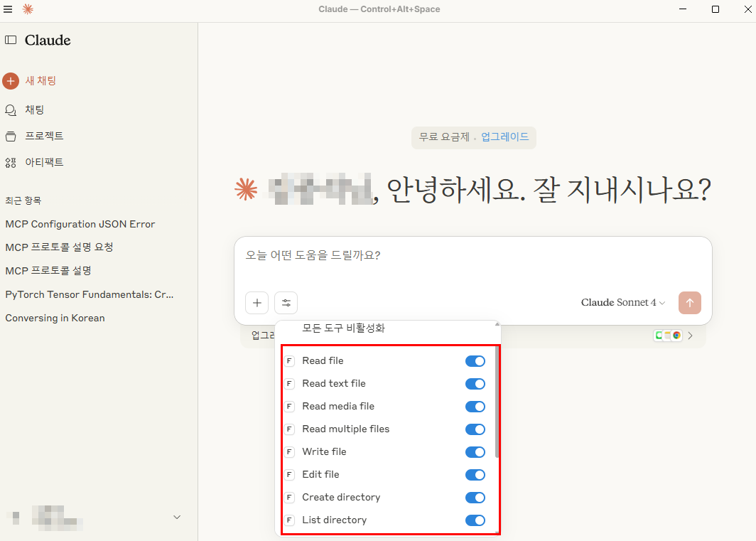Screen dimensions: 756x541
Task: Open MCP 프로토콜 설명 요청 chat
Action: coord(59,247)
